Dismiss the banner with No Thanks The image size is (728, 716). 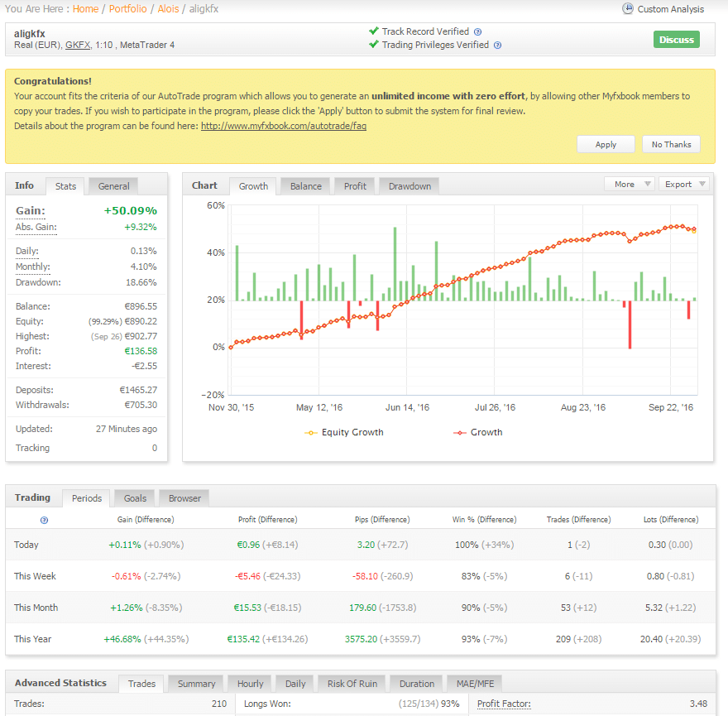[671, 144]
